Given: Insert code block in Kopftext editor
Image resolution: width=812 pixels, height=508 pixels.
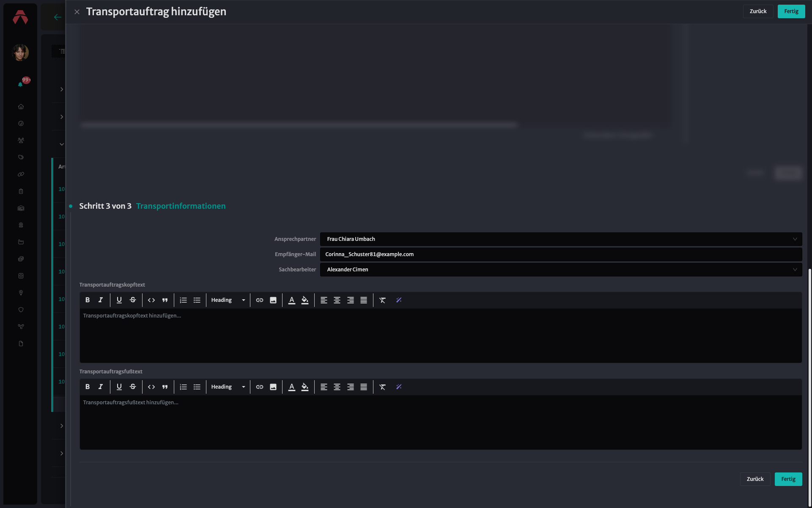Looking at the screenshot, I should click(151, 300).
